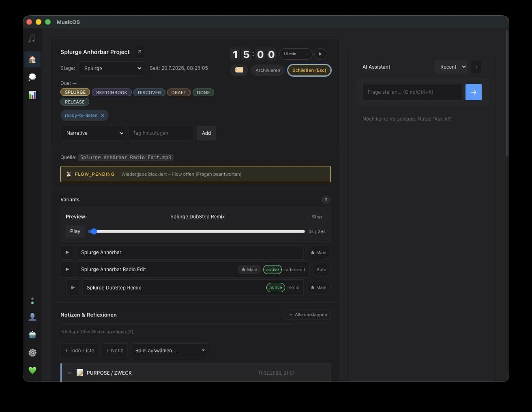The image size is (532, 412).
Task: Toggle active badge on DubStep Remix variant
Action: coord(276,287)
